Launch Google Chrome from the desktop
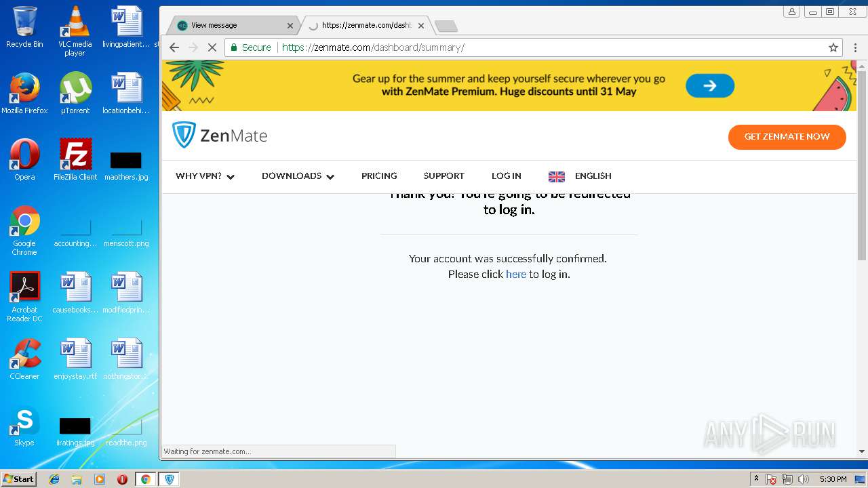 pyautogui.click(x=24, y=230)
